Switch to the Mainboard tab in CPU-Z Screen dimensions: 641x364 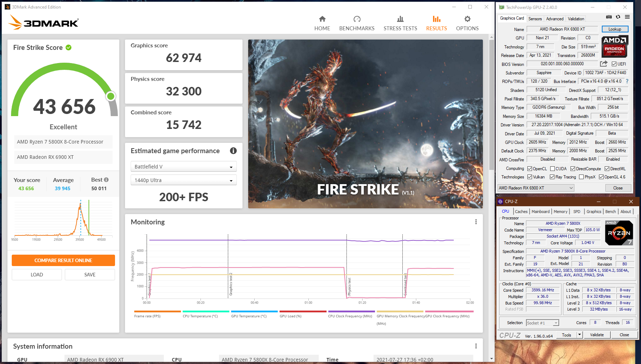541,212
